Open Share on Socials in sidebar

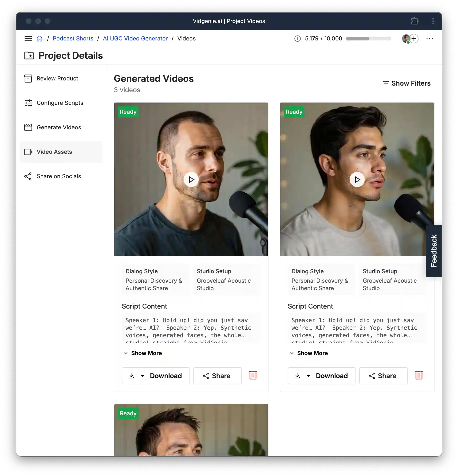61,176
